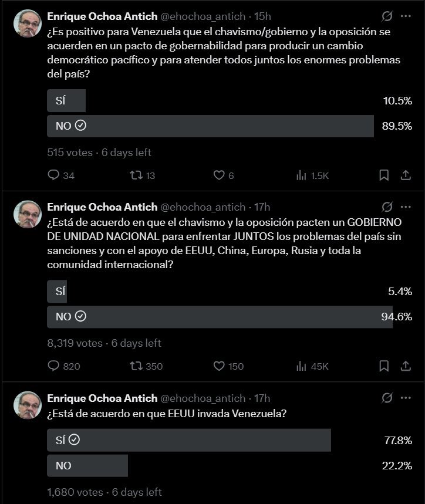View analytics showing 1.5K views

tap(302, 175)
